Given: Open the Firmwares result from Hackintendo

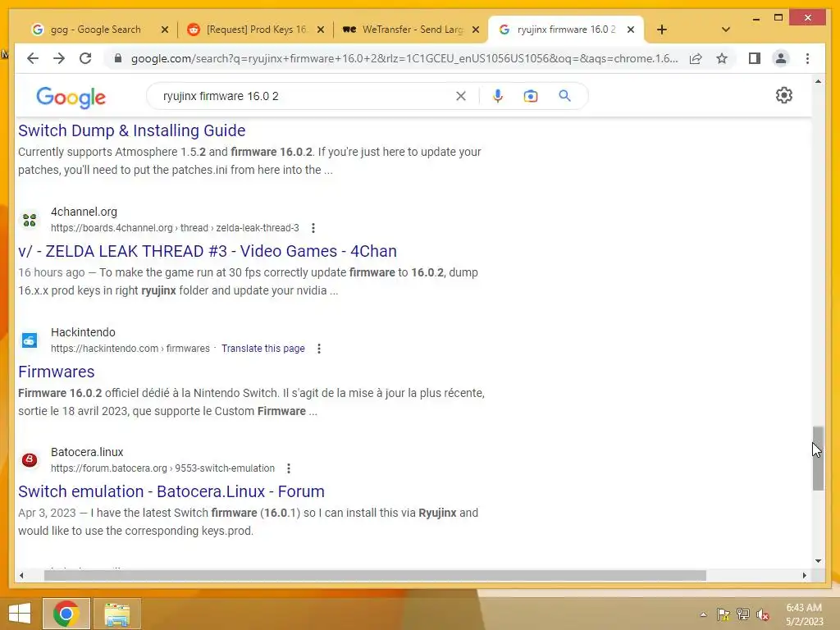Looking at the screenshot, I should click(57, 372).
